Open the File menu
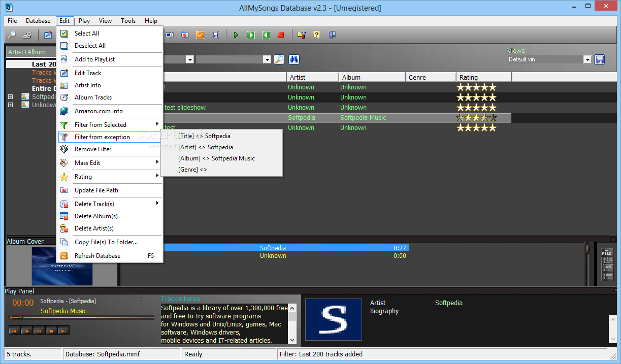The image size is (621, 364). 12,21
